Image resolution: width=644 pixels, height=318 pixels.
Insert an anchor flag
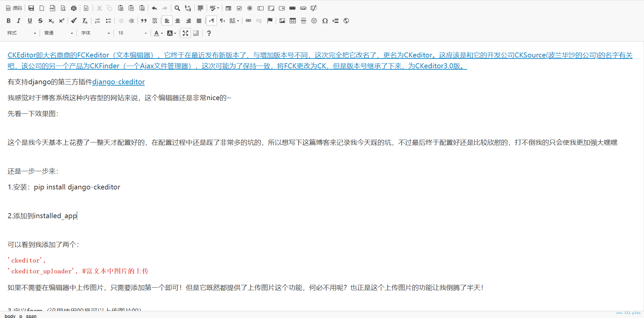click(270, 21)
